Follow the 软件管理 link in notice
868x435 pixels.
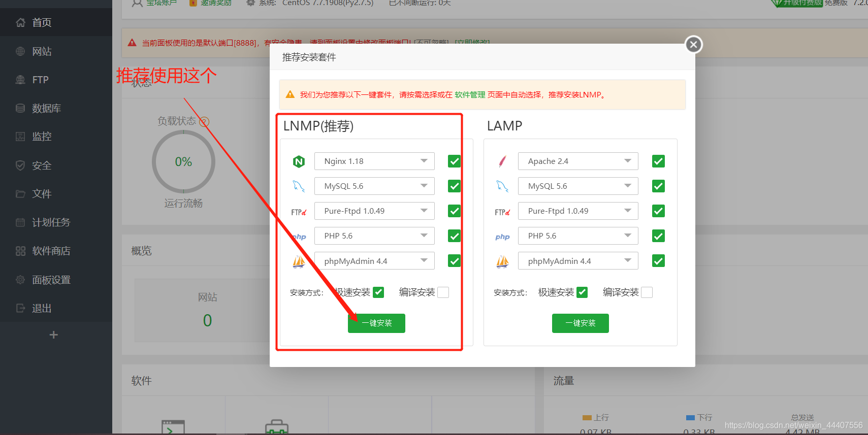click(470, 94)
